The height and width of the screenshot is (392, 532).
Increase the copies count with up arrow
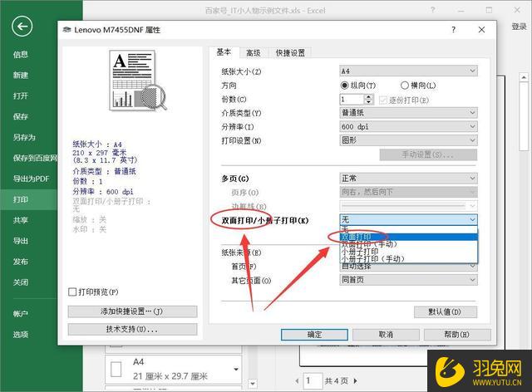click(x=369, y=96)
